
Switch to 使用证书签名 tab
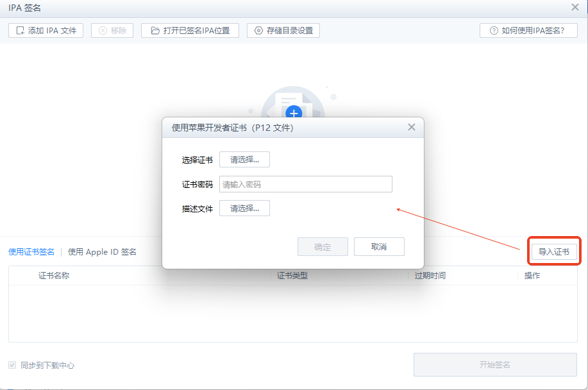31,252
